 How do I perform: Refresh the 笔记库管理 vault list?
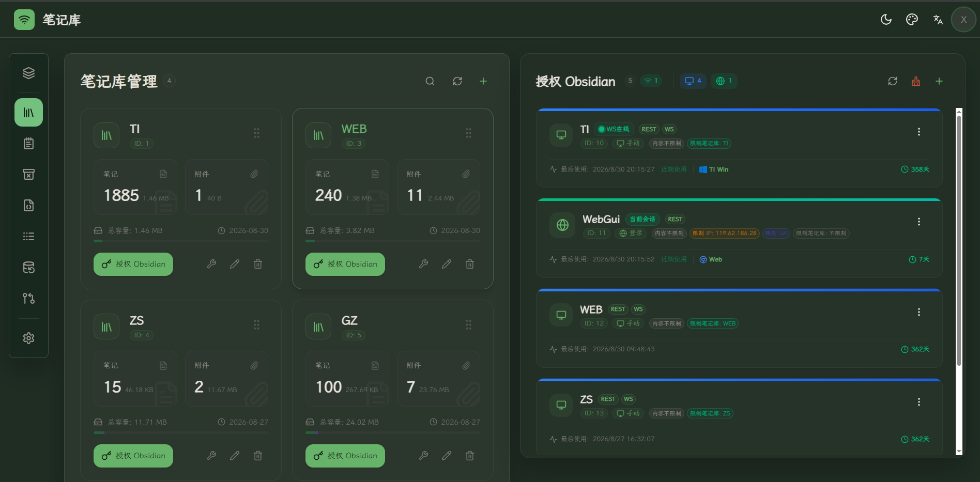click(457, 81)
